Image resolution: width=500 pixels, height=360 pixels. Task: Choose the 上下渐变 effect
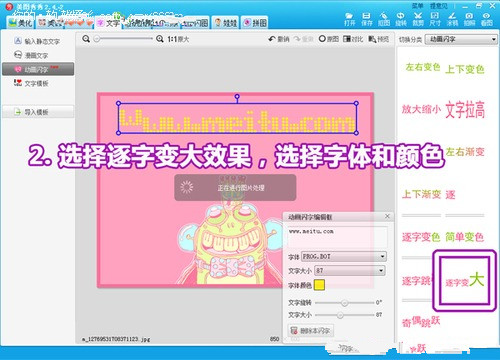tap(421, 194)
